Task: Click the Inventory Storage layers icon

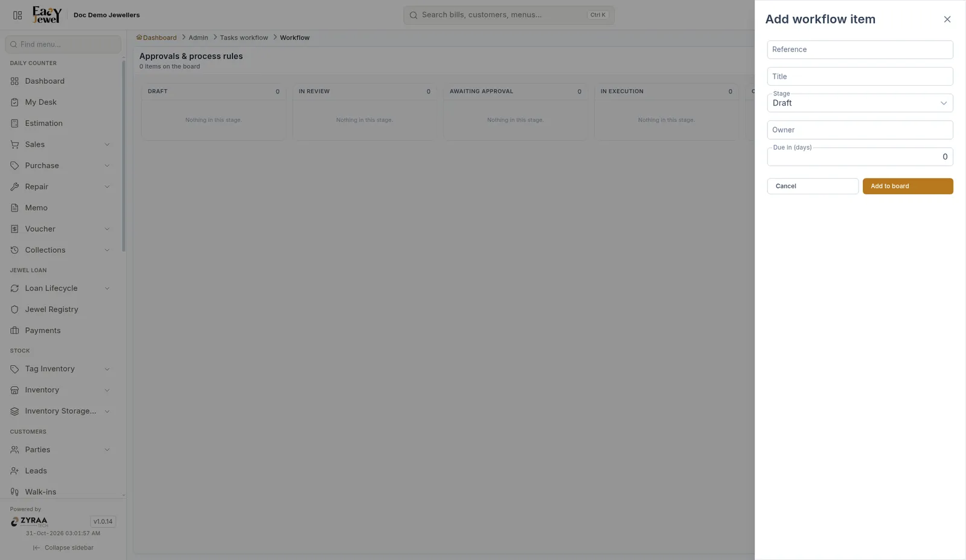Action: click(14, 411)
